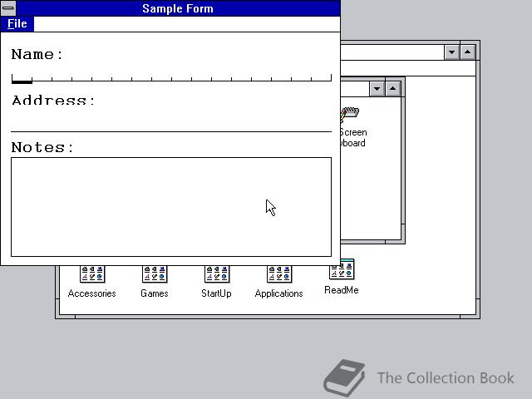Image resolution: width=532 pixels, height=399 pixels.
Task: Click the Name input field with tick marks
Action: click(x=171, y=77)
